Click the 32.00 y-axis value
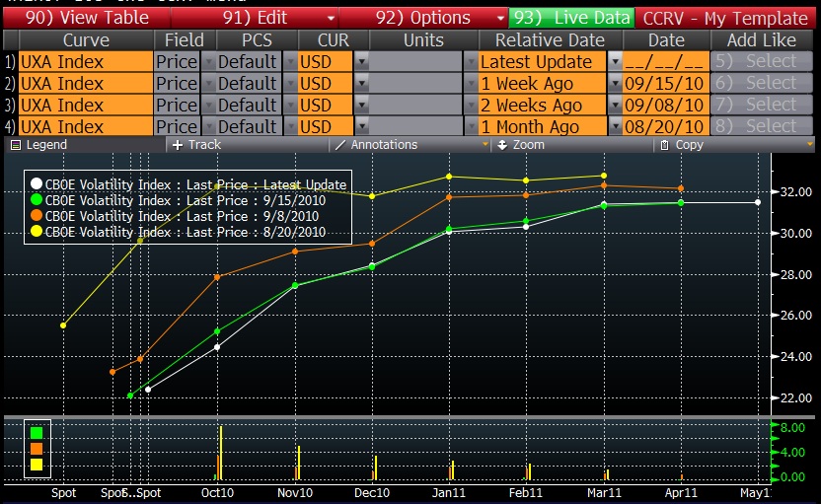This screenshot has width=821, height=504. click(x=796, y=192)
